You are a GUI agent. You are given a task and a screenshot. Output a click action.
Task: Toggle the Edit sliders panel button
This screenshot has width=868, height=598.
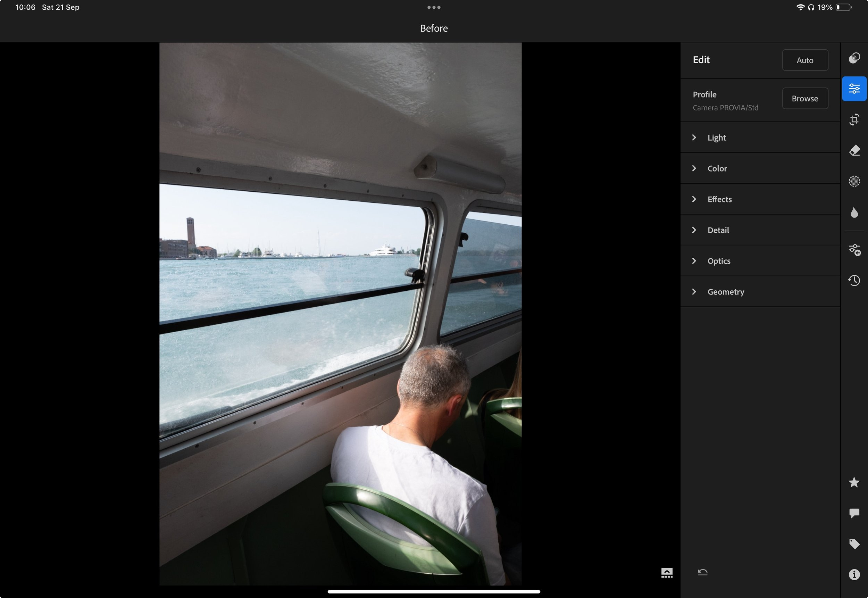(x=854, y=89)
